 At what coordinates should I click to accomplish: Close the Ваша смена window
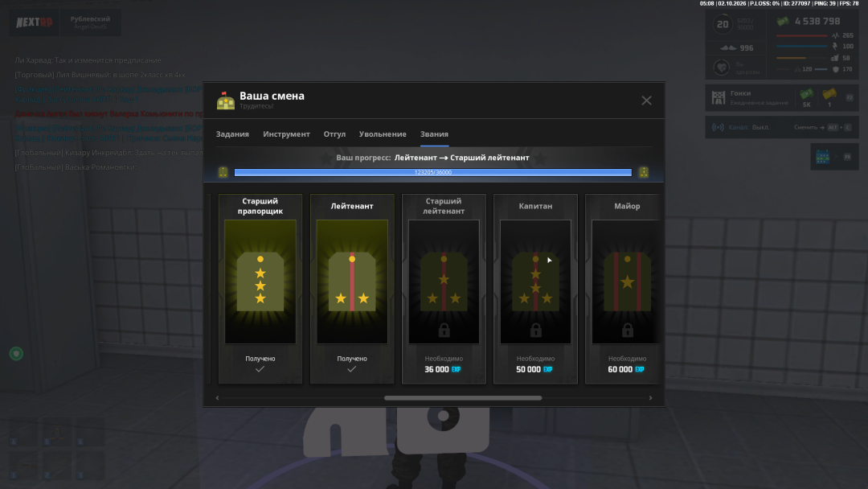pos(646,101)
